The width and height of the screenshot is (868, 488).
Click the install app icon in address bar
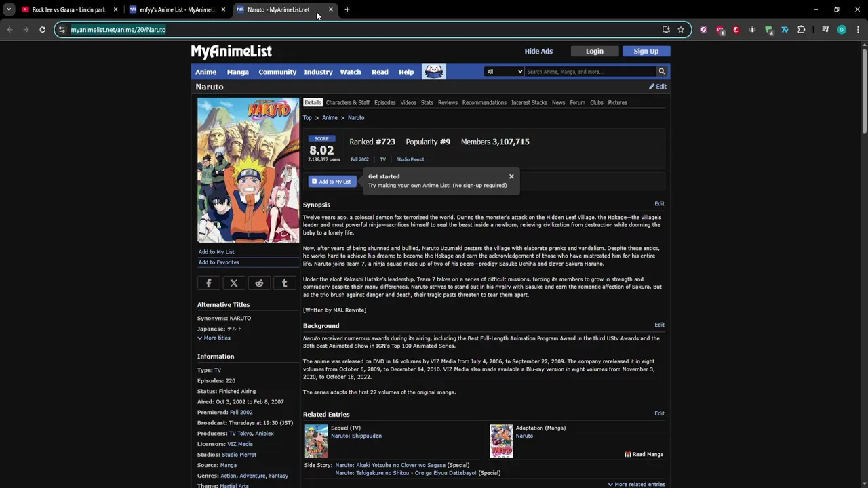[x=666, y=29]
